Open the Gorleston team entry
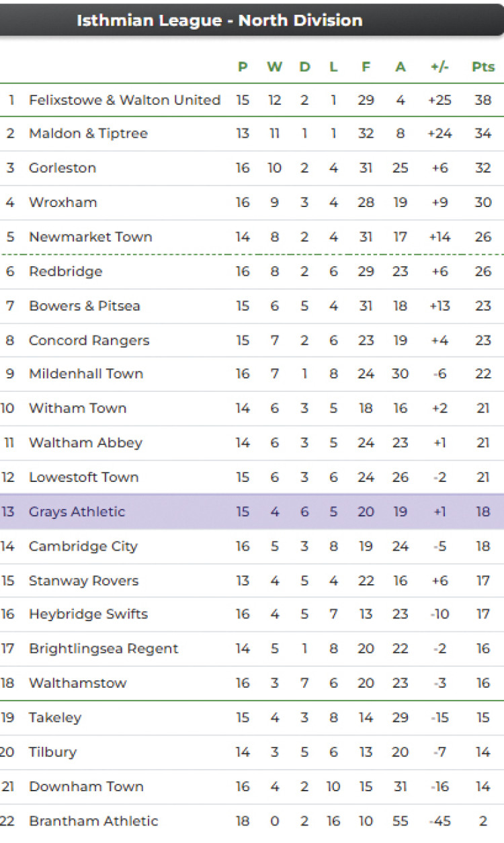The width and height of the screenshot is (504, 843). coord(62,168)
